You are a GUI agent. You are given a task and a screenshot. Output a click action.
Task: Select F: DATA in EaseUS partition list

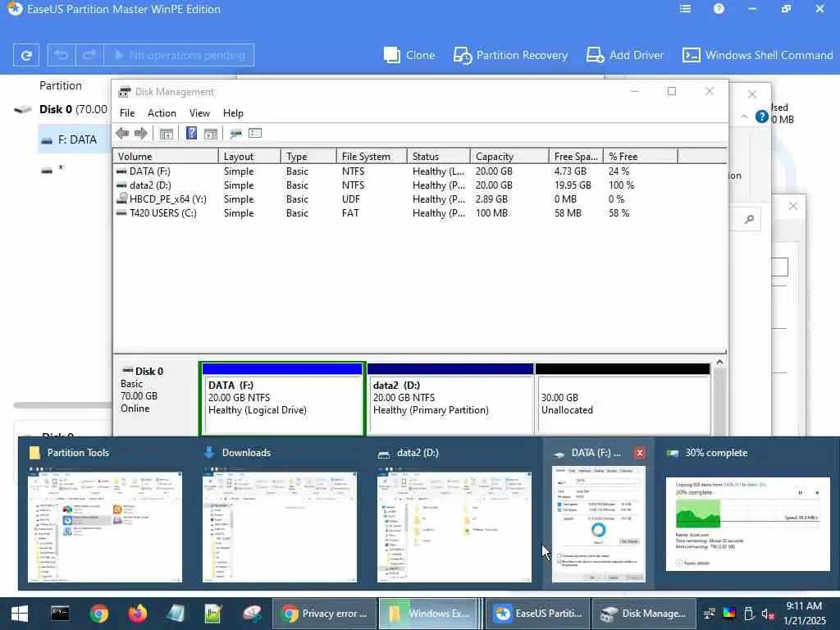74,139
